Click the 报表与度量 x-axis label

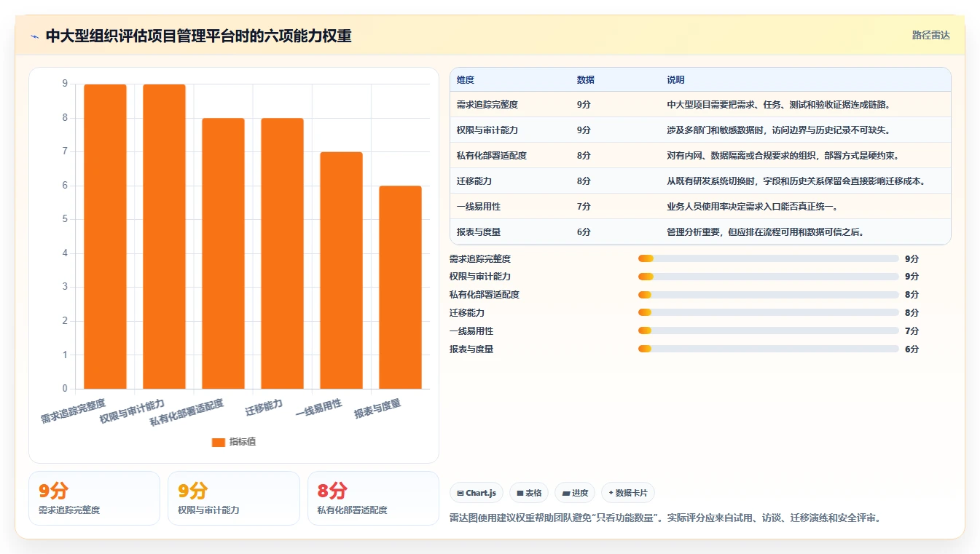[x=377, y=408]
